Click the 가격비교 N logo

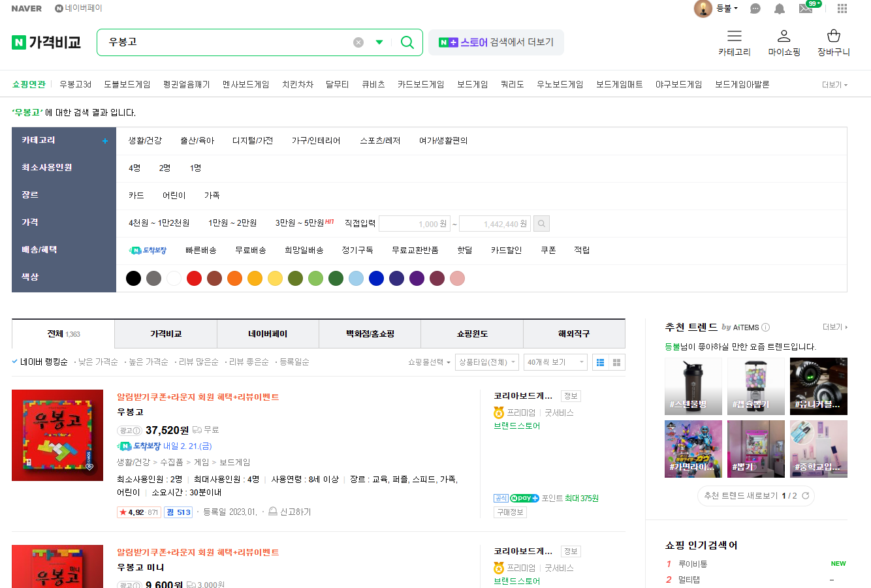point(46,42)
